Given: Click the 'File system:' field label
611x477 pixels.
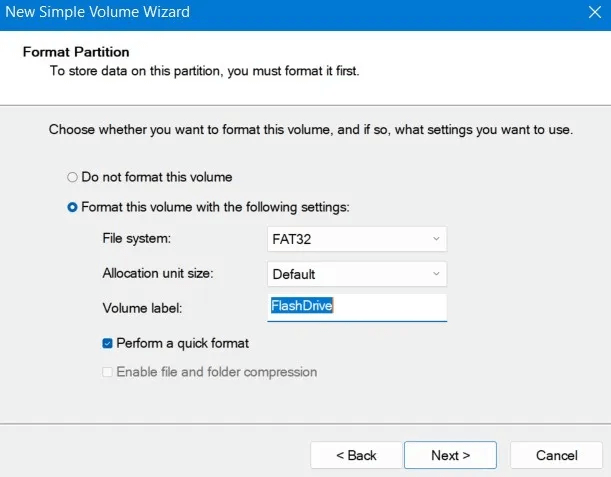Looking at the screenshot, I should click(x=137, y=238).
